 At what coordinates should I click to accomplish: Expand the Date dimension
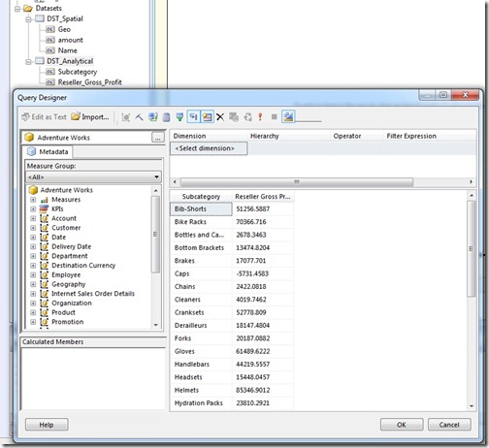[33, 238]
